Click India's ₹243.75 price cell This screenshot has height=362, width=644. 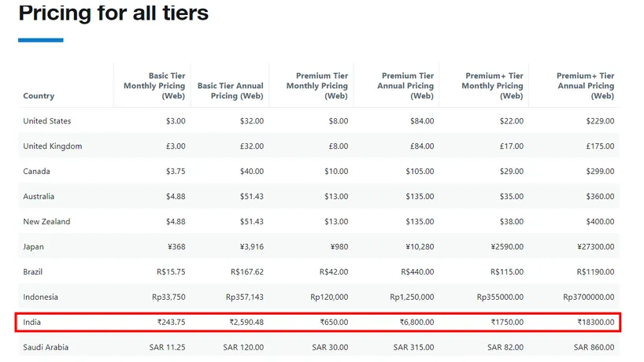coord(171,323)
